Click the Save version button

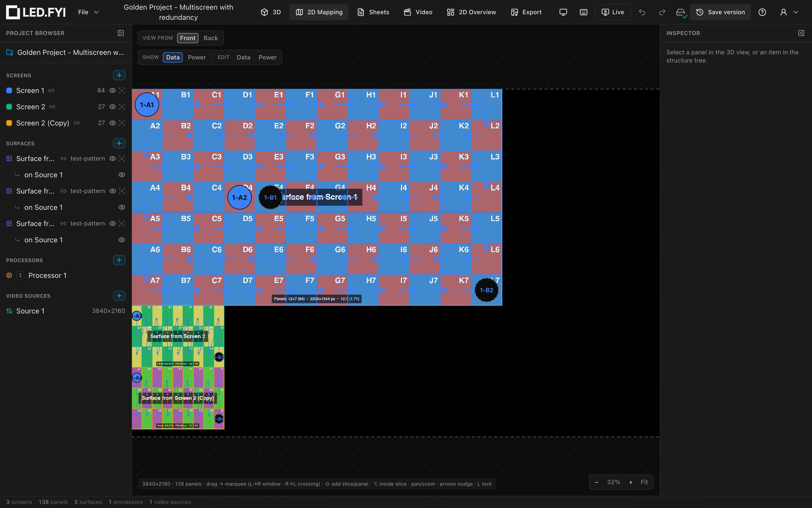720,12
